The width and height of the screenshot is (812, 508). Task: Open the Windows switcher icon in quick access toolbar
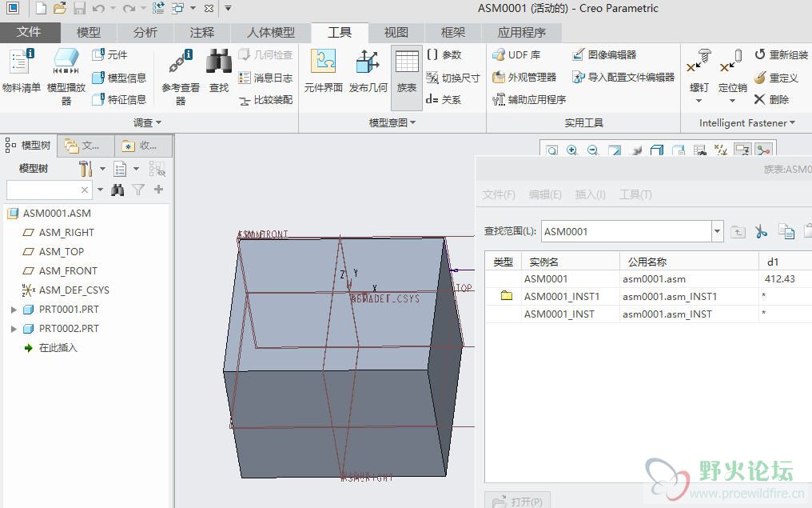[177, 8]
